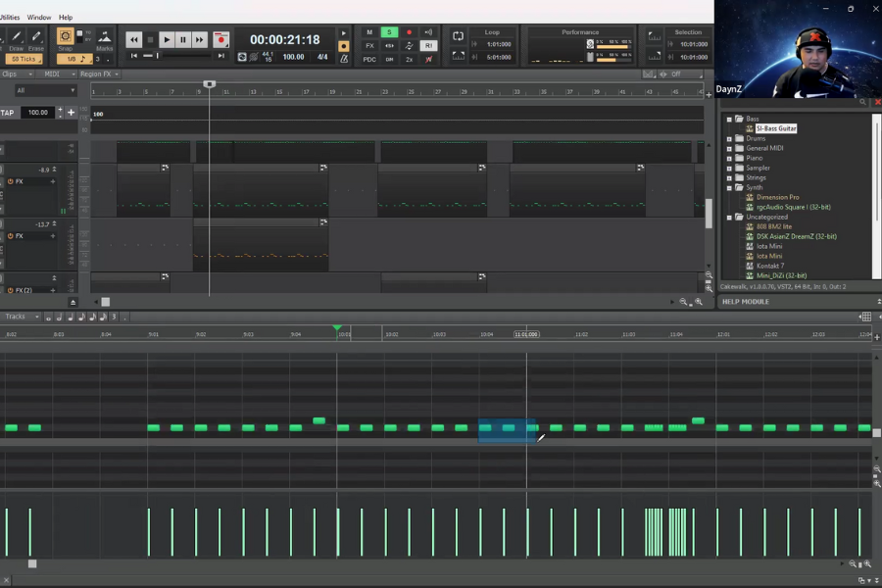Open the Region FX dropdown
The image size is (882, 588).
point(99,74)
